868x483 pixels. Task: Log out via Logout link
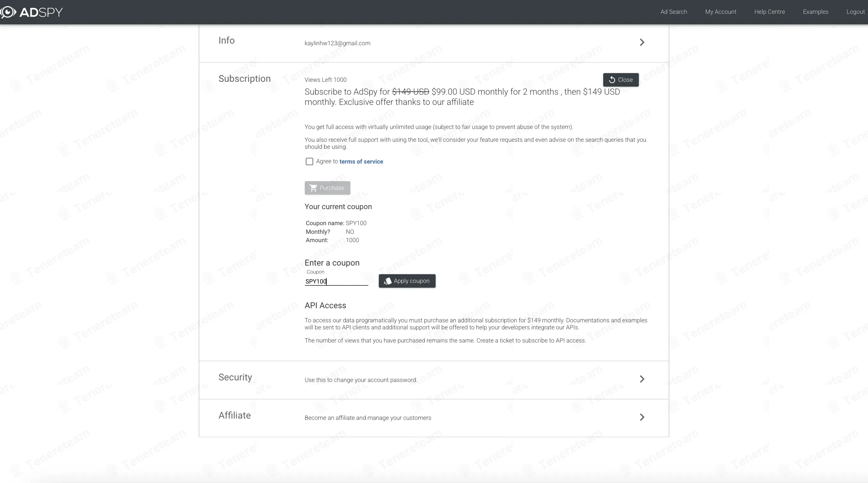point(855,12)
